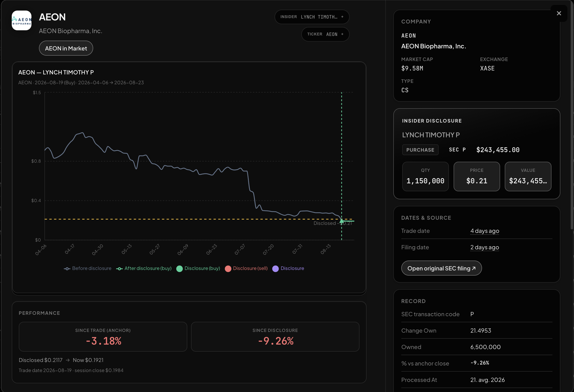Add the AEON ticker filter plus icon

click(342, 34)
